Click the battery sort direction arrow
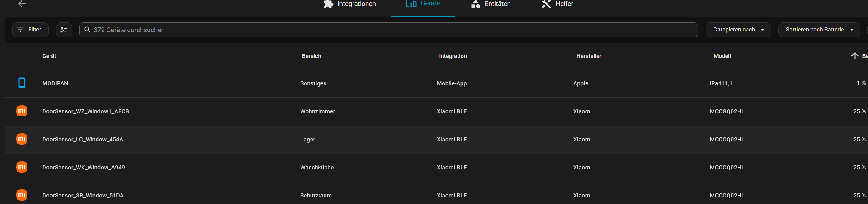The image size is (868, 204). click(854, 56)
